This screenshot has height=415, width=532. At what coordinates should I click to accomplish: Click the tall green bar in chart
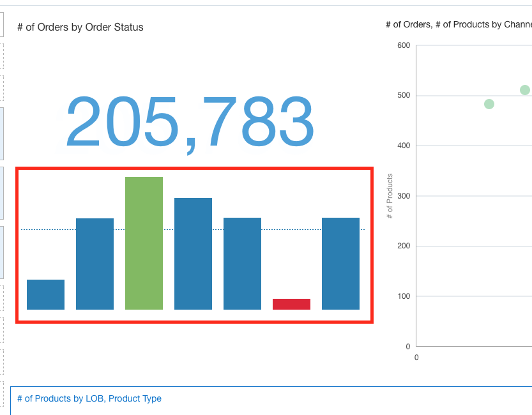(144, 243)
